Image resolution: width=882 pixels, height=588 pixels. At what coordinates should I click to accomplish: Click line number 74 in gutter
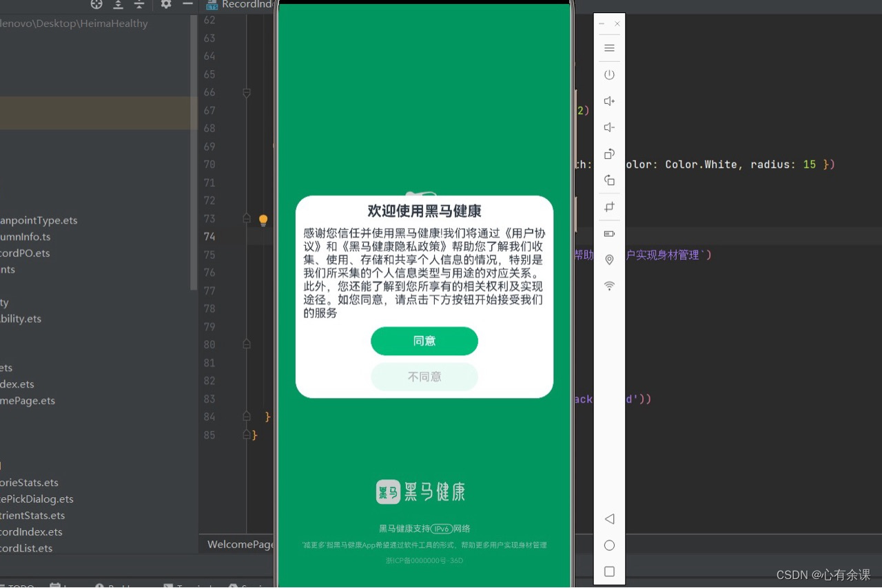(208, 236)
